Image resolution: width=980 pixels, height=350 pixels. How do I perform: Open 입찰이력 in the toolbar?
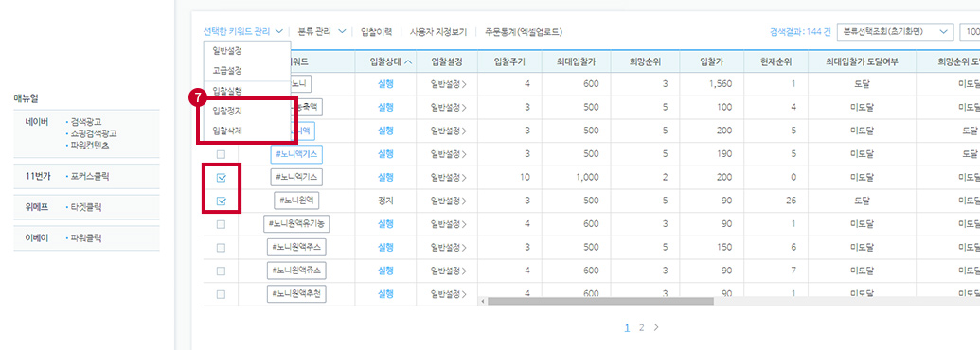376,31
